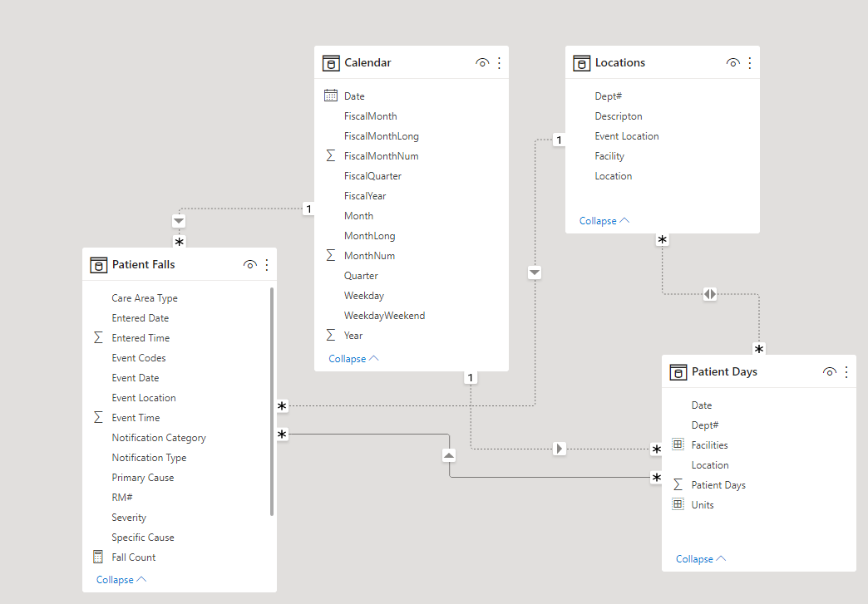
Task: Select the Entered Date field
Action: point(140,318)
